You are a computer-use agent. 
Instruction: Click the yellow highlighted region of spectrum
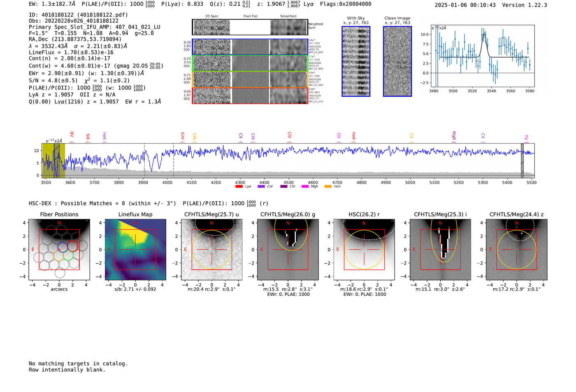tap(54, 160)
